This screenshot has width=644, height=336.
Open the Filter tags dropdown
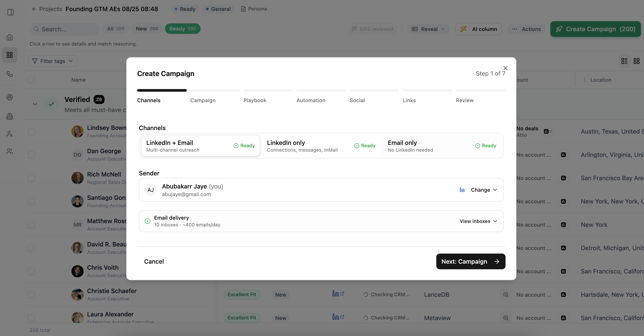click(53, 61)
